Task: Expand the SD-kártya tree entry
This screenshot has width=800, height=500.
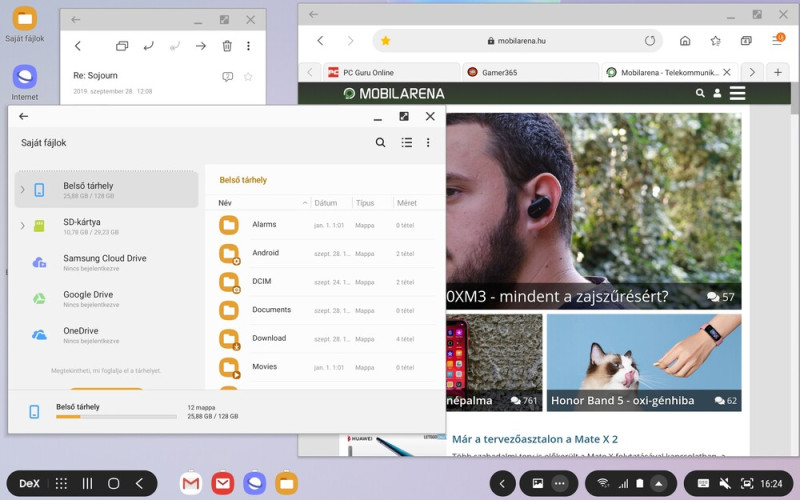Action: coord(22,226)
